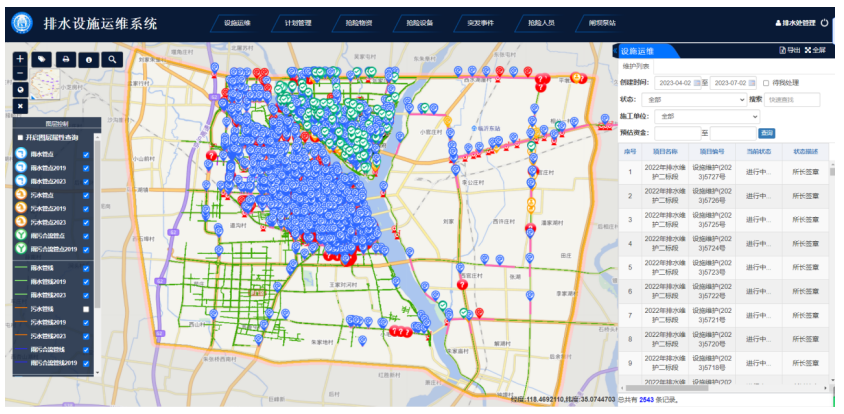Zoom out the map with minus button

20,74
